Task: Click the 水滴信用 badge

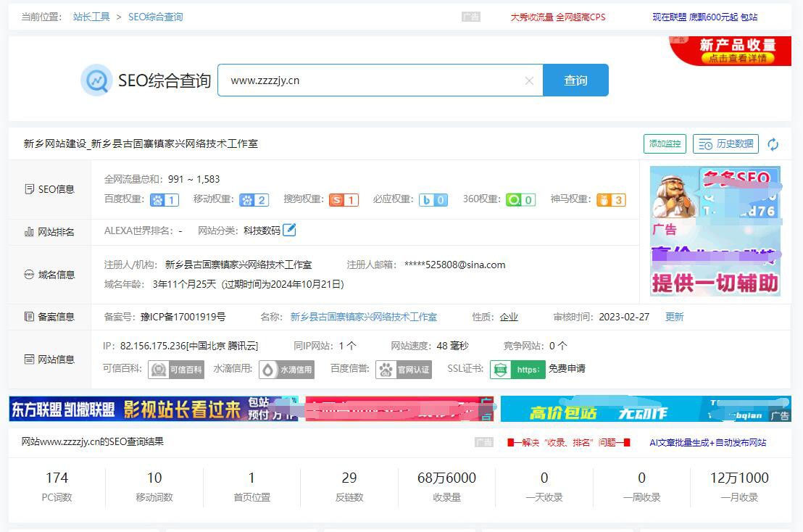Action: [286, 370]
